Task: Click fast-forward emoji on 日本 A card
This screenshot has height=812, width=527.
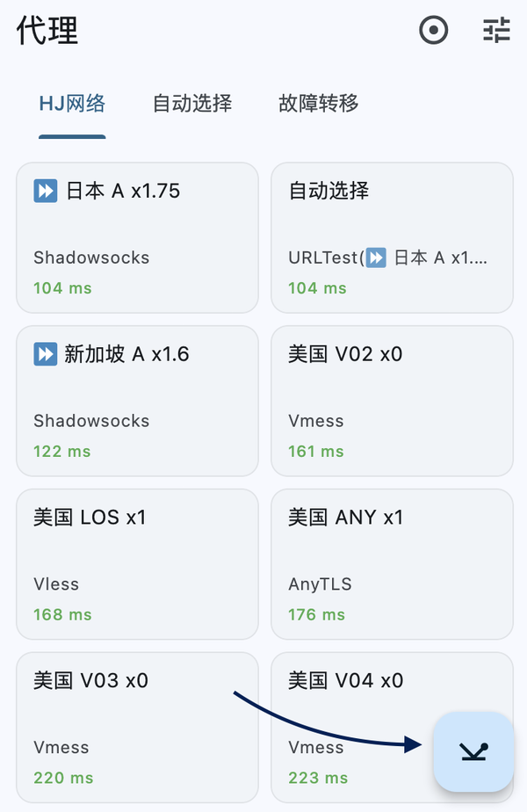Action: [x=46, y=191]
